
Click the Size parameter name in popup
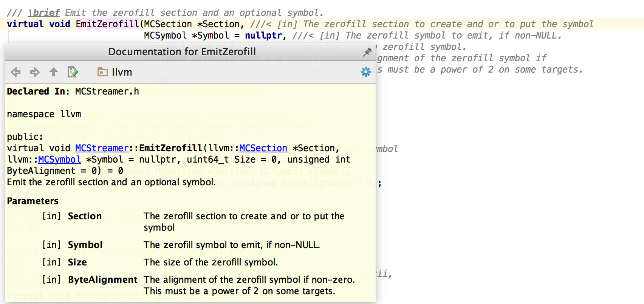pyautogui.click(x=77, y=262)
